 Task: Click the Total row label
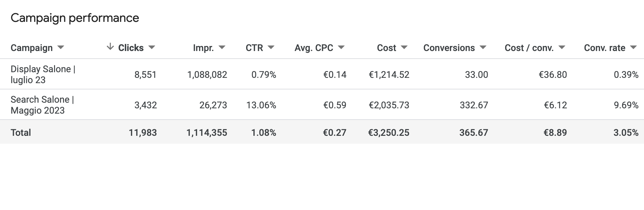click(x=21, y=132)
